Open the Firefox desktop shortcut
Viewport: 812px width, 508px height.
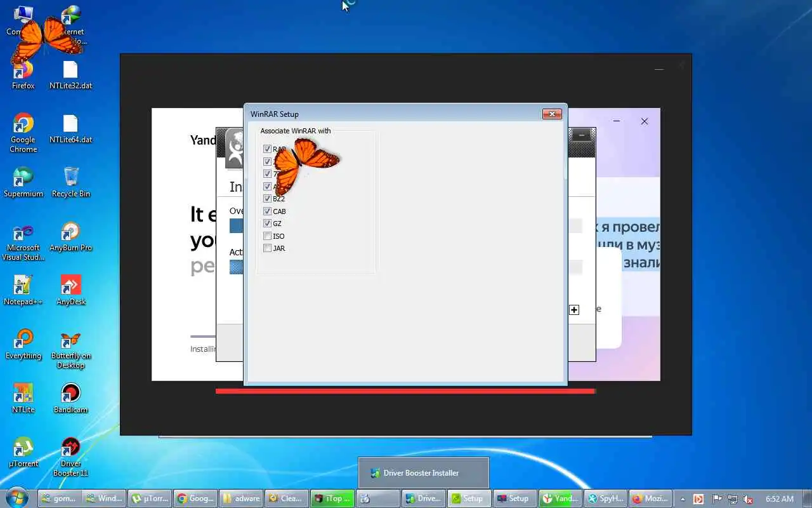click(x=23, y=75)
